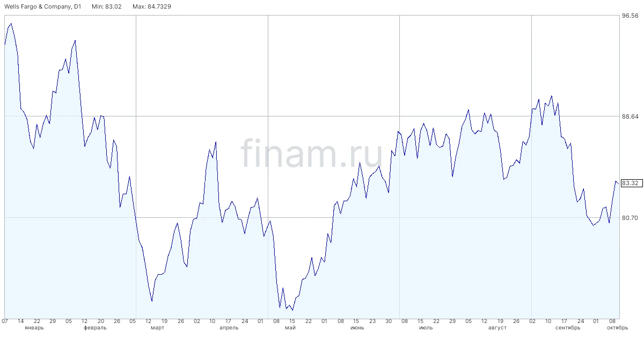Screen dimensions: 644x338
Task: Select the январь month label
Action: click(x=34, y=327)
